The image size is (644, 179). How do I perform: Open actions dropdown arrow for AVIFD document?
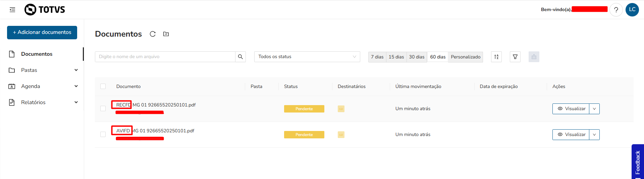pos(594,135)
